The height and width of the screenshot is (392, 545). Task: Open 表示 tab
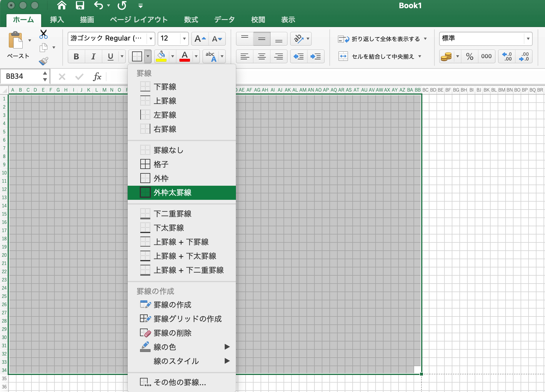[x=288, y=20]
